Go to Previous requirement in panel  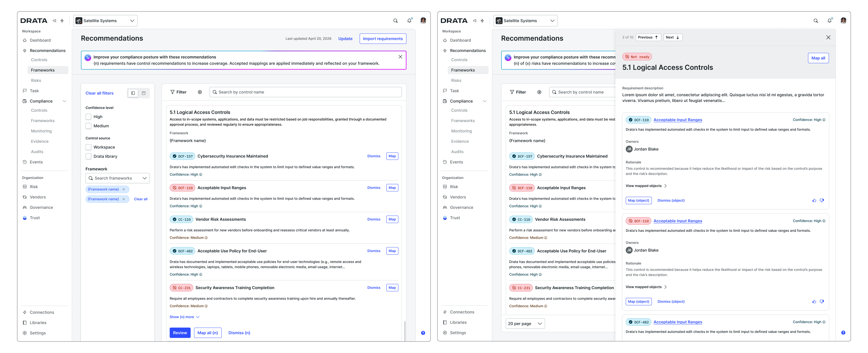tap(648, 37)
